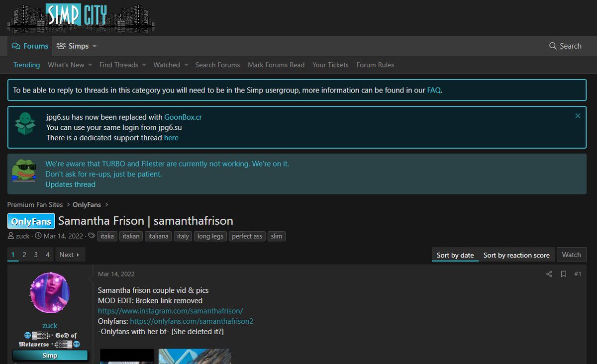Screen dimensions: 597x364
Task: Go to Premium Fan Sites breadcrumb
Action: pos(35,204)
